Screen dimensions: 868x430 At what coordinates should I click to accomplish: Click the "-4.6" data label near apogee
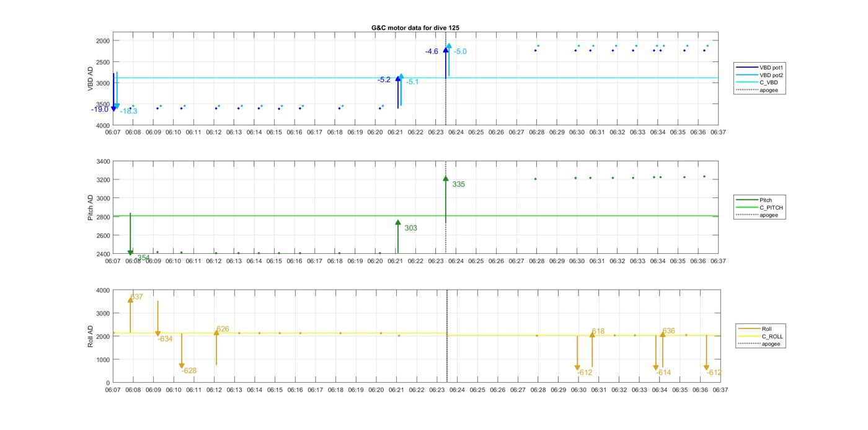(x=432, y=52)
